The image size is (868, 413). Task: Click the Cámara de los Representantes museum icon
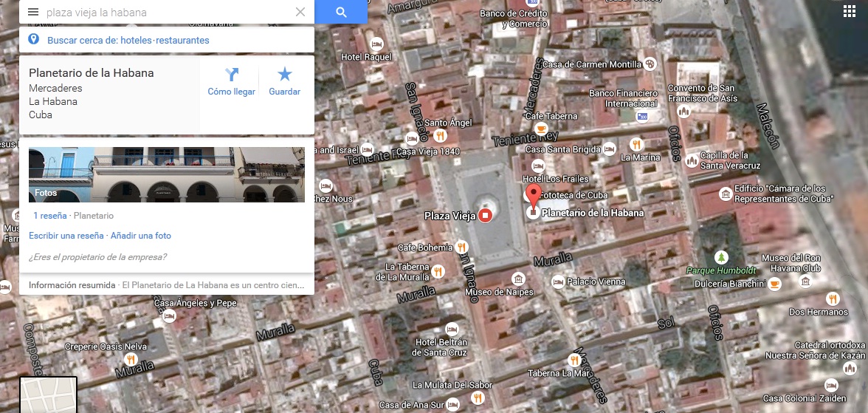coord(725,194)
